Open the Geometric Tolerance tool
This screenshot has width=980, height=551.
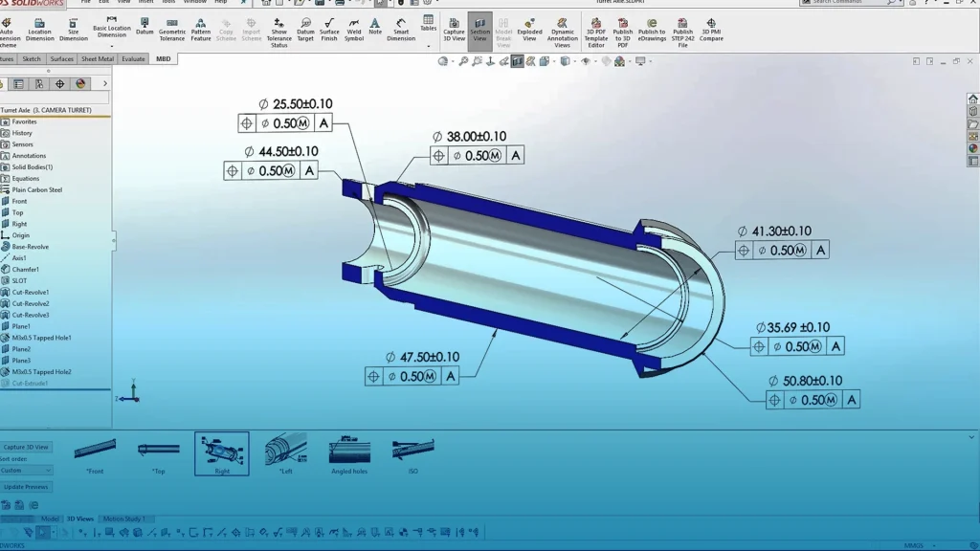tap(172, 29)
